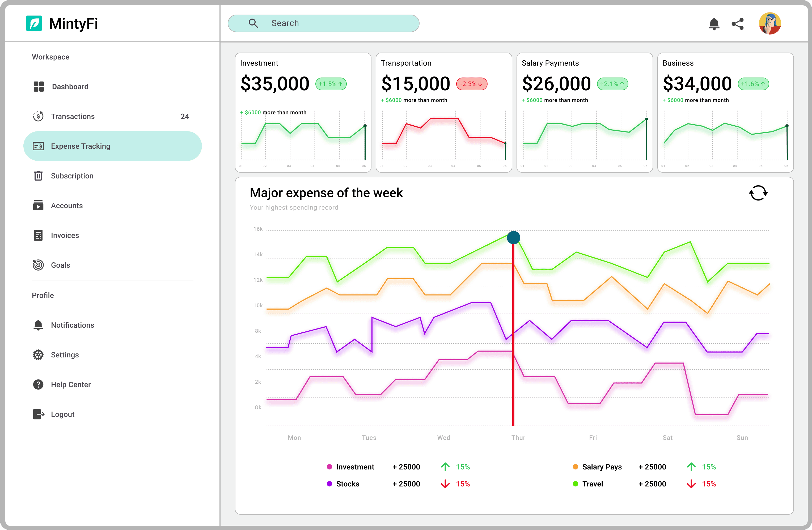Screen dimensions: 812x530
Task: Focus the Search input field
Action: [x=323, y=23]
